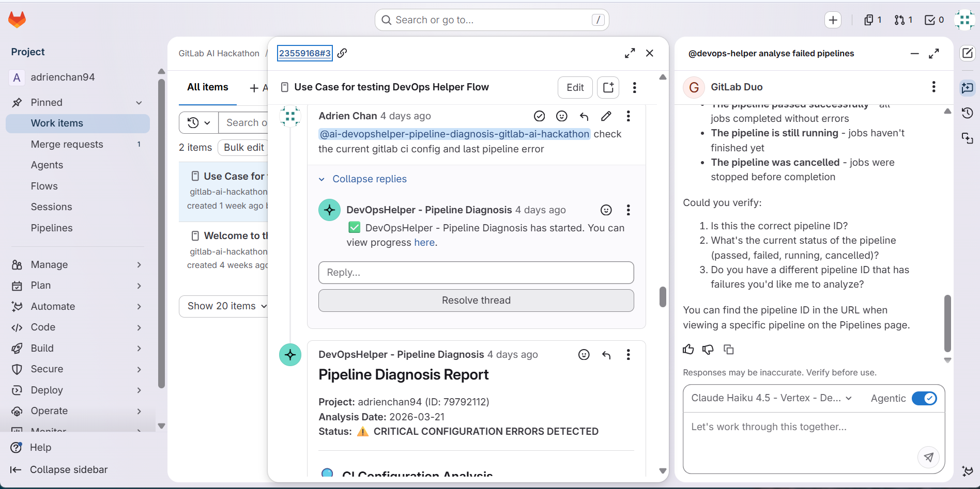
Task: Copy the Duo response text
Action: point(728,350)
